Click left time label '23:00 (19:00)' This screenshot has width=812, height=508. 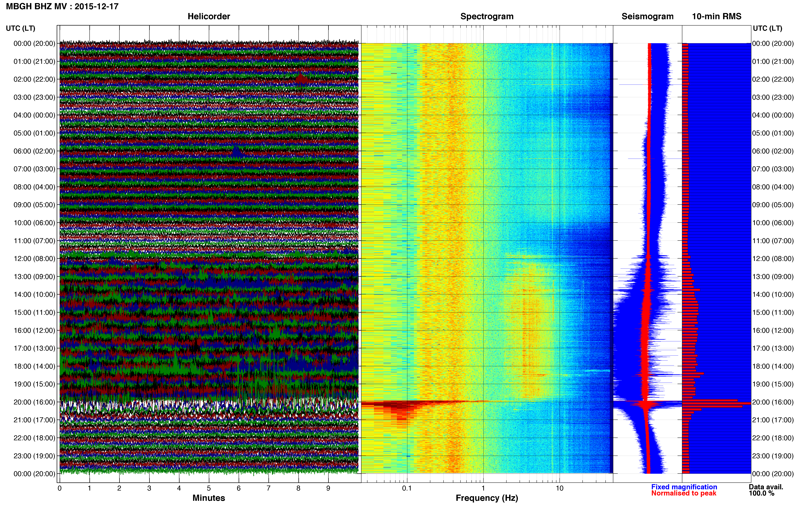pos(34,456)
